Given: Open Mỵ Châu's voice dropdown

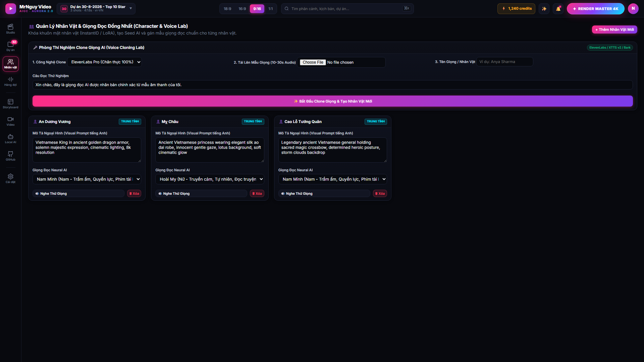Looking at the screenshot, I should [210, 179].
